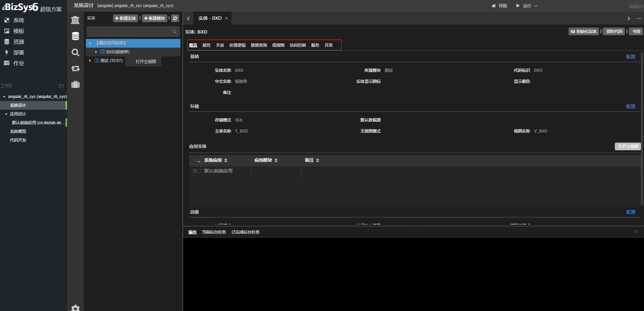The width and height of the screenshot is (644, 311).
Task: Open the 运行 dropdown
Action: click(x=527, y=6)
